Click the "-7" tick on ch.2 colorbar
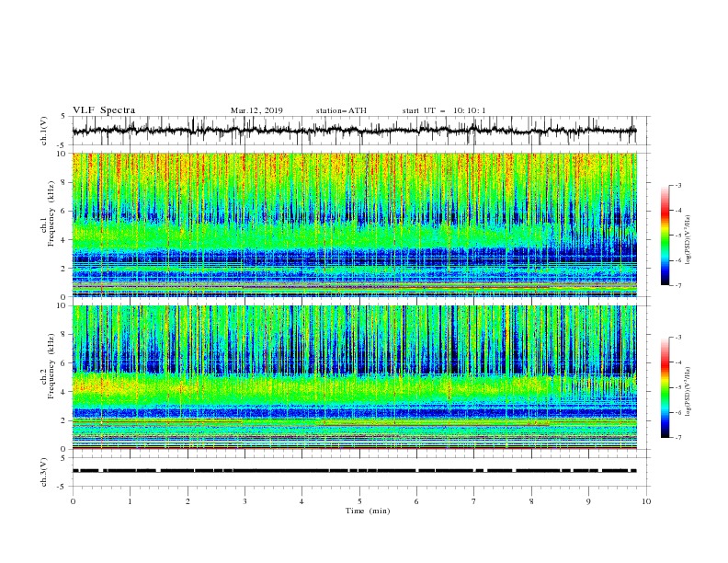728x563 pixels. 677,438
